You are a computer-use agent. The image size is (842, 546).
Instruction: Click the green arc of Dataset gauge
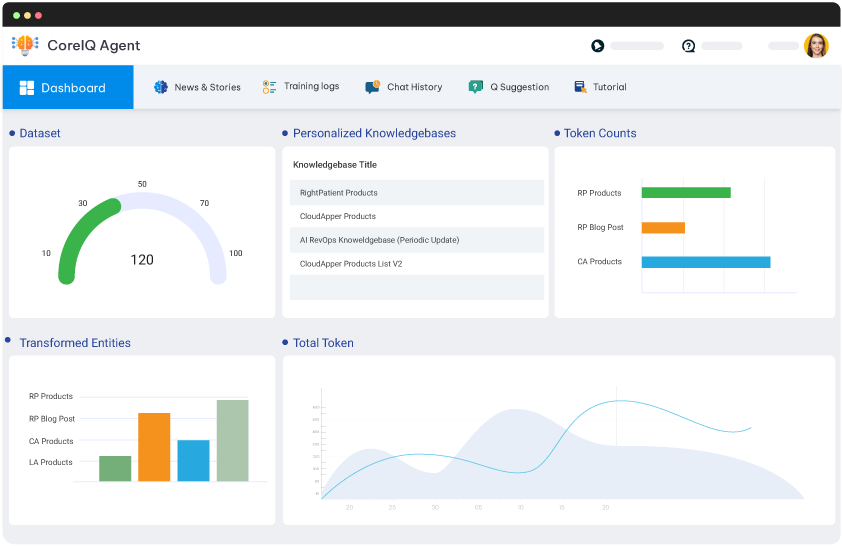pyautogui.click(x=77, y=234)
